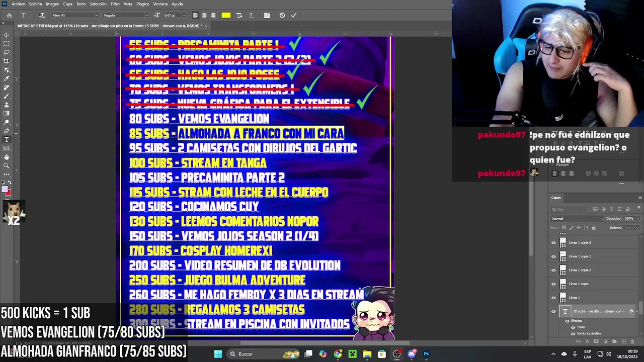Align text right
The height and width of the screenshot is (362, 644).
[x=213, y=15]
